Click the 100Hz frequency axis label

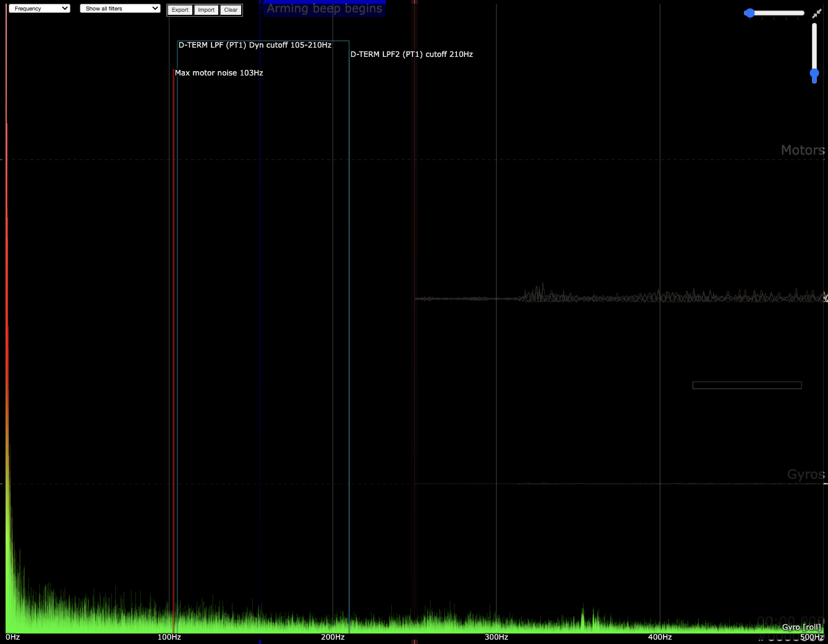point(169,637)
